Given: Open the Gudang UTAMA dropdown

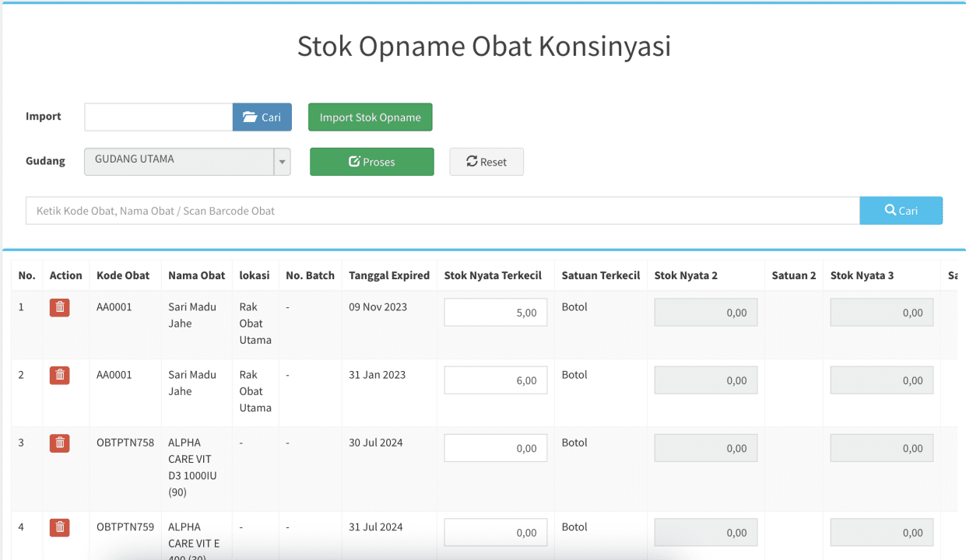Looking at the screenshot, I should pyautogui.click(x=188, y=162).
